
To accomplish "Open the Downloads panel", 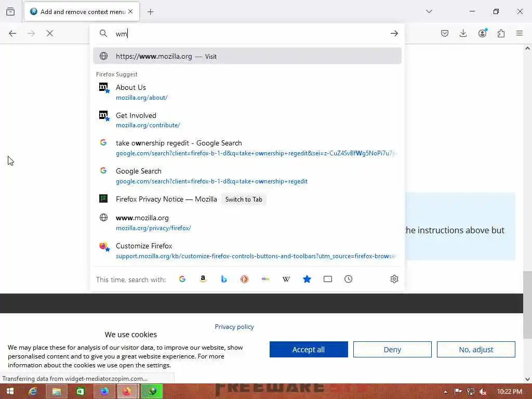I will [463, 33].
